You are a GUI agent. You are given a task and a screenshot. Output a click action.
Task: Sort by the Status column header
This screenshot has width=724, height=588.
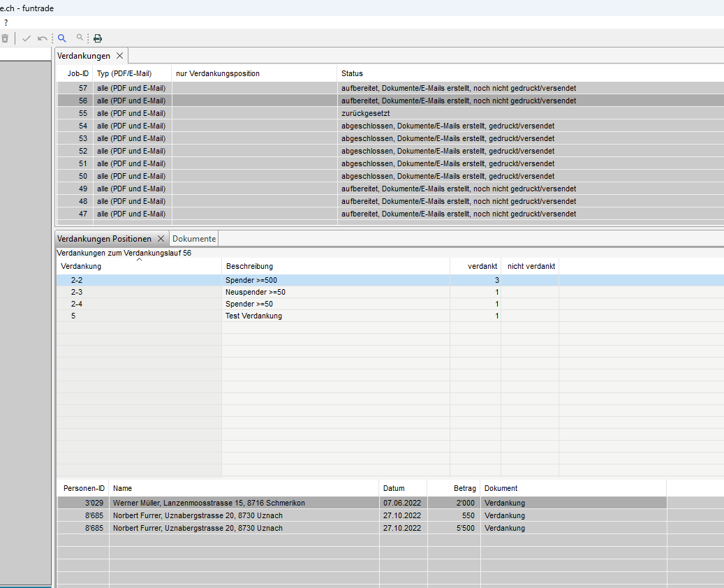(x=352, y=73)
